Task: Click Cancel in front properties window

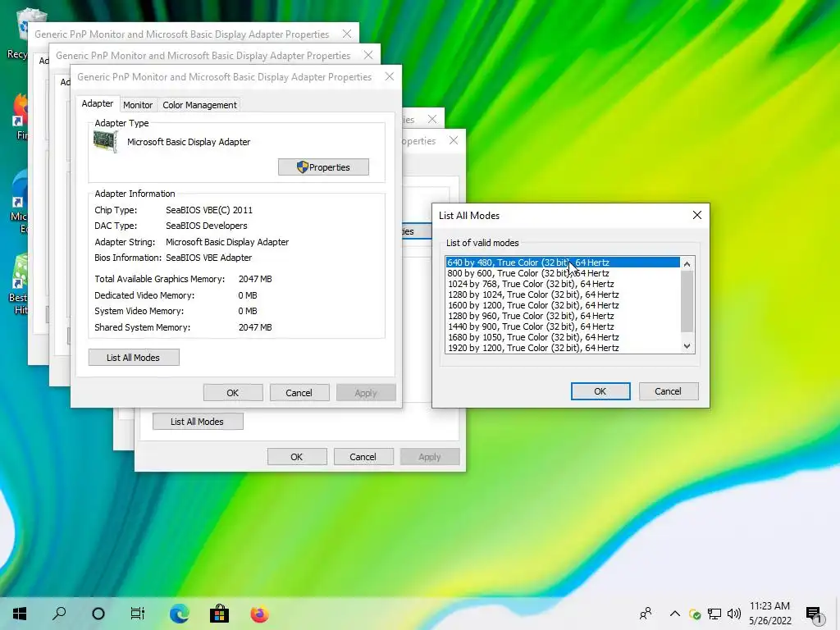Action: [299, 393]
